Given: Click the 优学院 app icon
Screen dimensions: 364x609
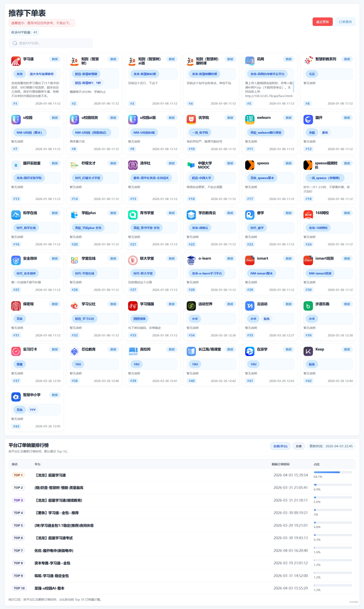Looking at the screenshot, I should (x=191, y=119).
